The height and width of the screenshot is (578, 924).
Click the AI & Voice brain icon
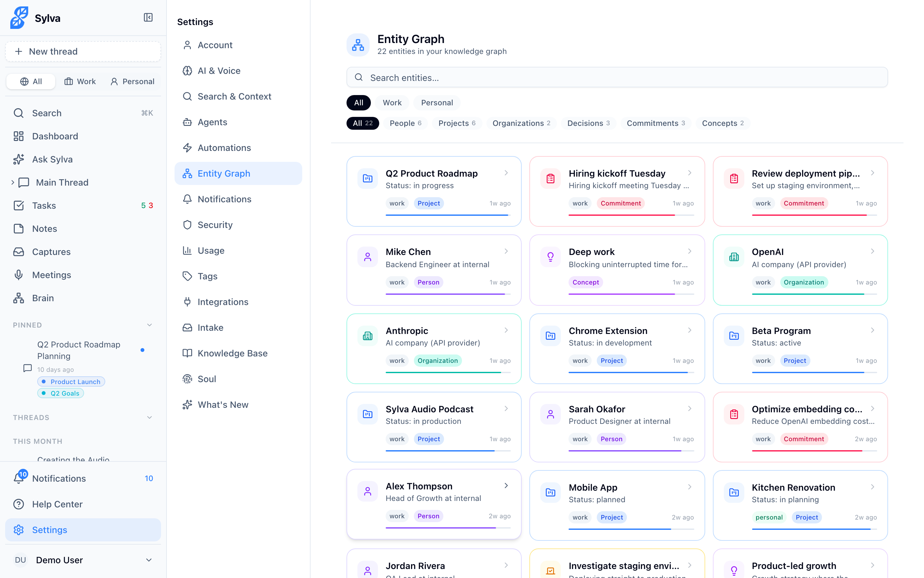[x=187, y=71]
